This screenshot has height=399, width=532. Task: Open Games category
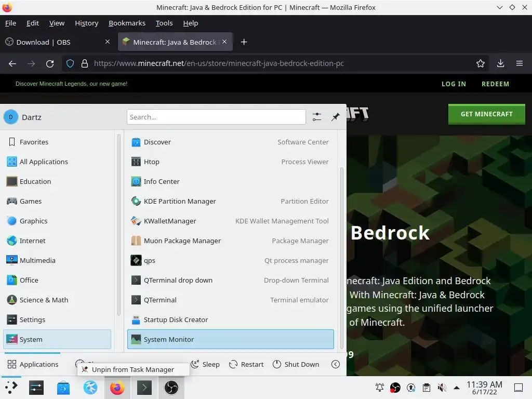(x=57, y=201)
